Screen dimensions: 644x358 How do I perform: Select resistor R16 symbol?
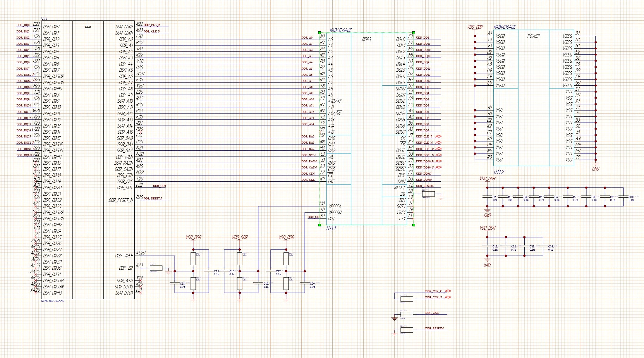(240, 259)
